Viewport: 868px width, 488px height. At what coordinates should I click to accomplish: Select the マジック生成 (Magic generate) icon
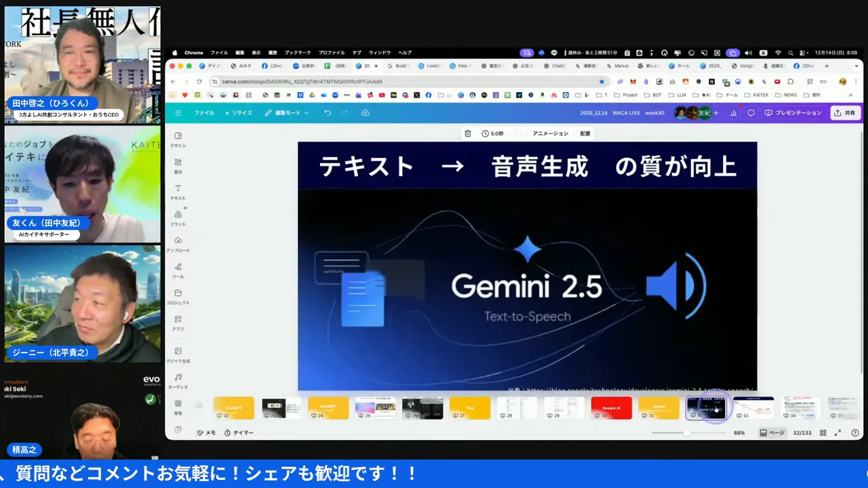(x=178, y=355)
